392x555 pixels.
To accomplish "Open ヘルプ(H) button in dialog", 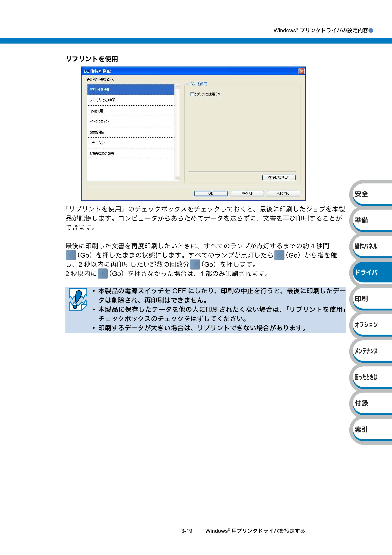I will click(x=283, y=193).
